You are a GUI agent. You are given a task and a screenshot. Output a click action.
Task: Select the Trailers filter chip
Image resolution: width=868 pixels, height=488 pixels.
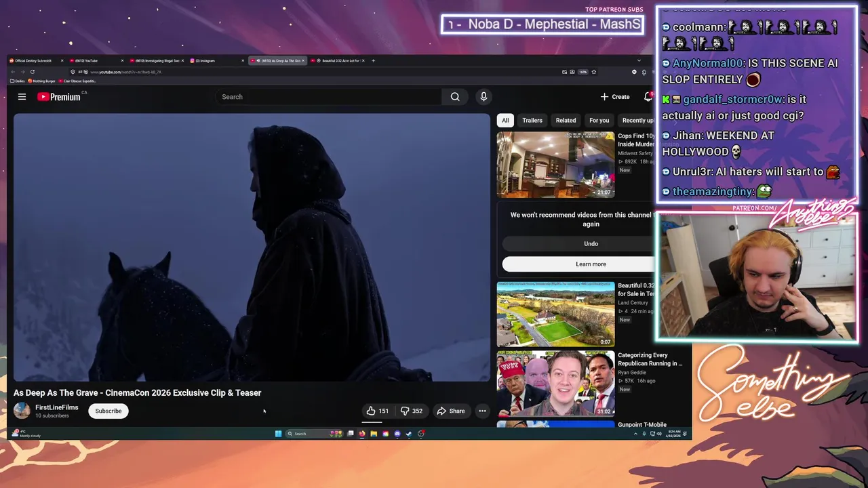pyautogui.click(x=532, y=120)
